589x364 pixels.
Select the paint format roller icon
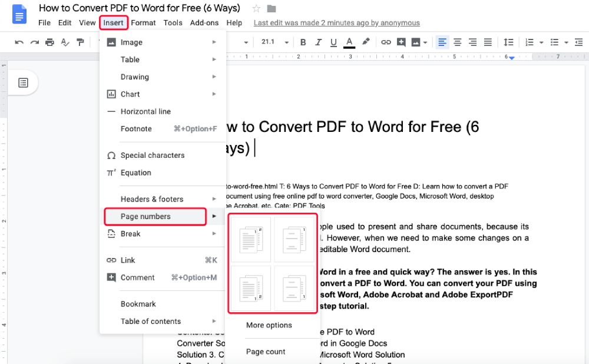[x=80, y=42]
